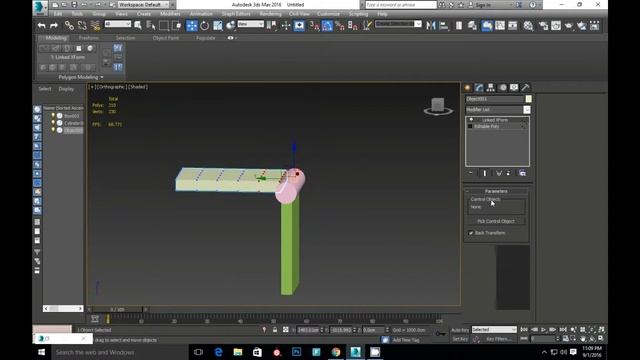
Task: Switch to the Freeform ribbon tab
Action: [89, 38]
